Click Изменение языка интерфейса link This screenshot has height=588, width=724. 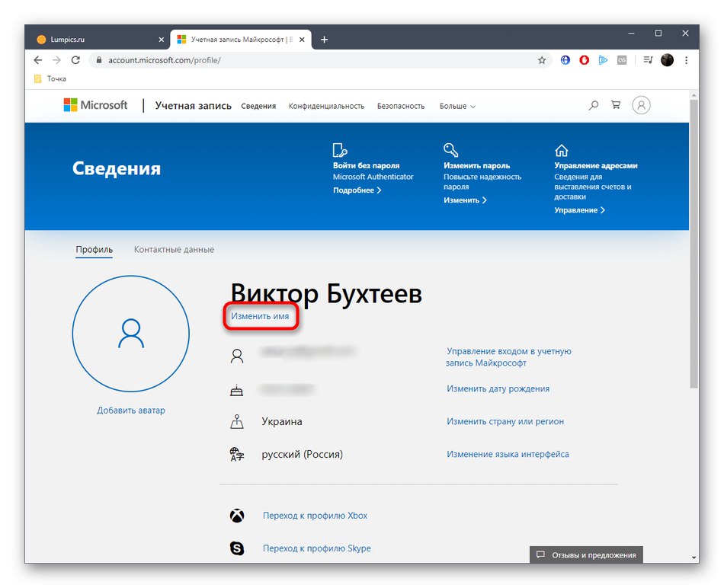[x=508, y=454]
